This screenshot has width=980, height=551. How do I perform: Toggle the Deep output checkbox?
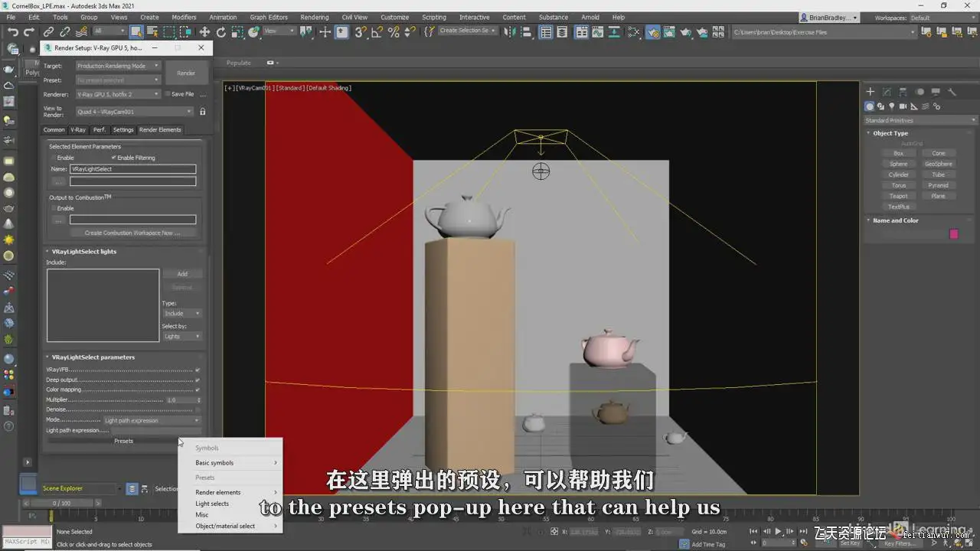[x=198, y=380]
